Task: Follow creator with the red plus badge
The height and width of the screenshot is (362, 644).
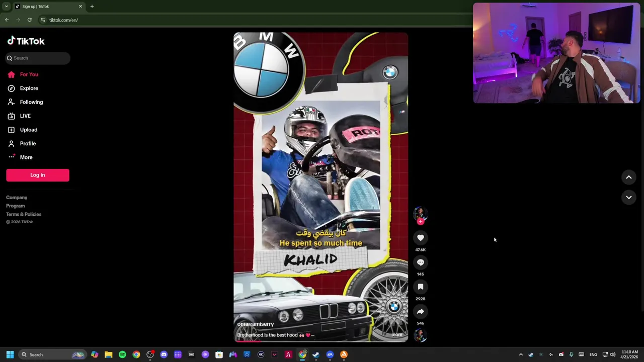Action: [x=421, y=221]
